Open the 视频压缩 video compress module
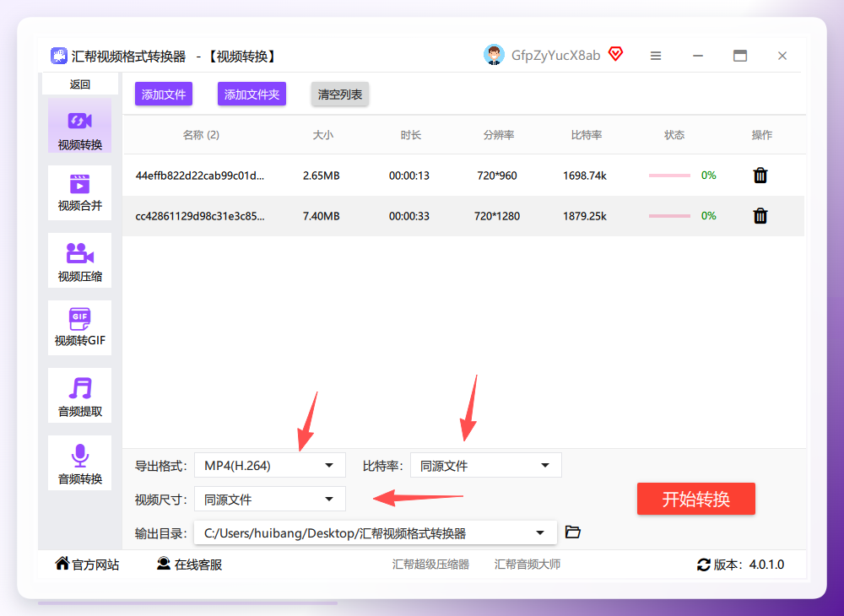This screenshot has width=844, height=616. 79,261
